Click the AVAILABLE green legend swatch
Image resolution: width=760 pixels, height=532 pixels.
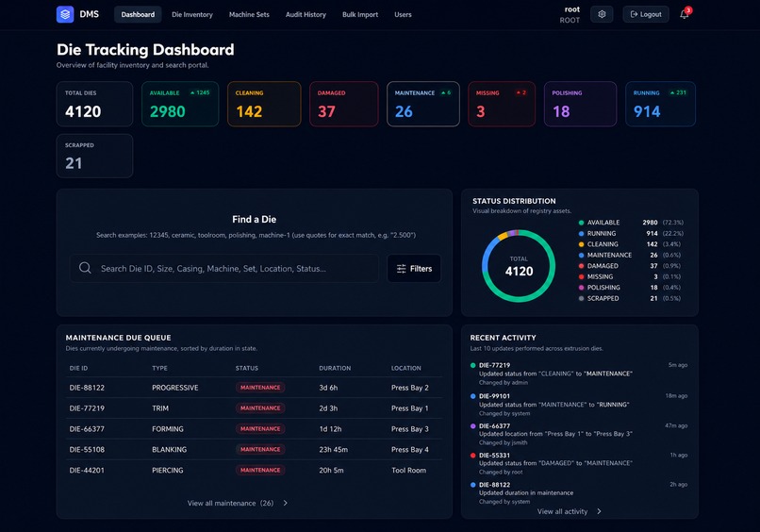tap(581, 223)
